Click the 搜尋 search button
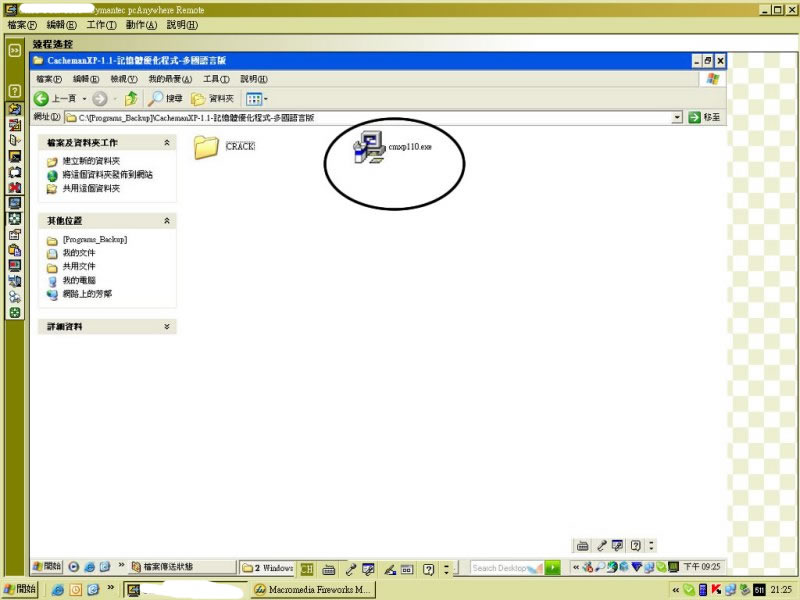This screenshot has width=800, height=600. [x=165, y=98]
